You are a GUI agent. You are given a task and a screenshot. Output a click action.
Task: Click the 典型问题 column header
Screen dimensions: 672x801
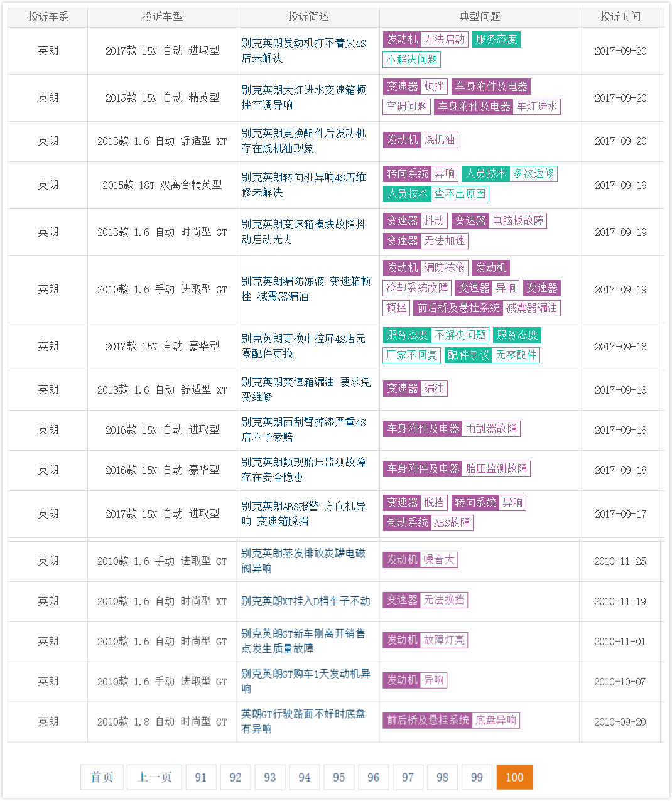point(480,17)
